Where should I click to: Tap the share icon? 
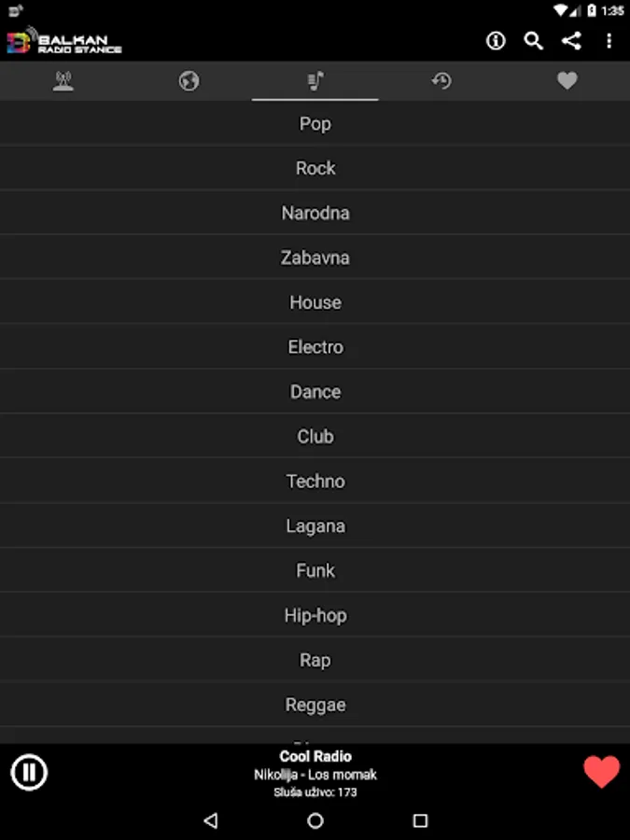point(571,40)
